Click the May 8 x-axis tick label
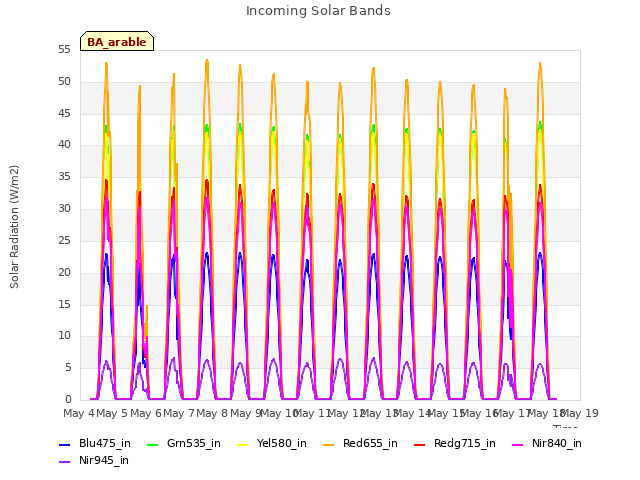This screenshot has height=480, width=640. coord(212,413)
